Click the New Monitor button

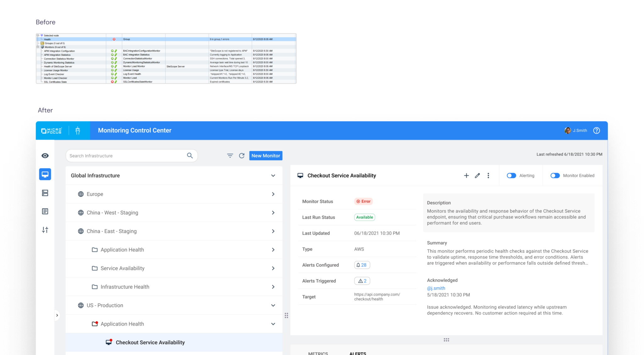pyautogui.click(x=265, y=156)
